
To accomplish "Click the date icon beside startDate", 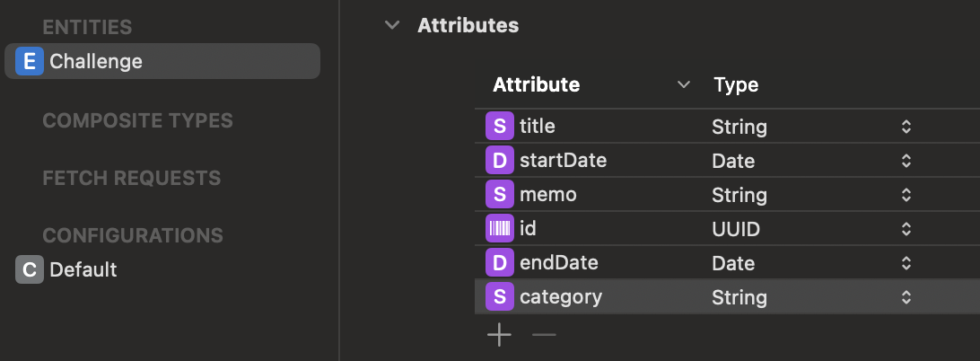I will click(x=499, y=161).
